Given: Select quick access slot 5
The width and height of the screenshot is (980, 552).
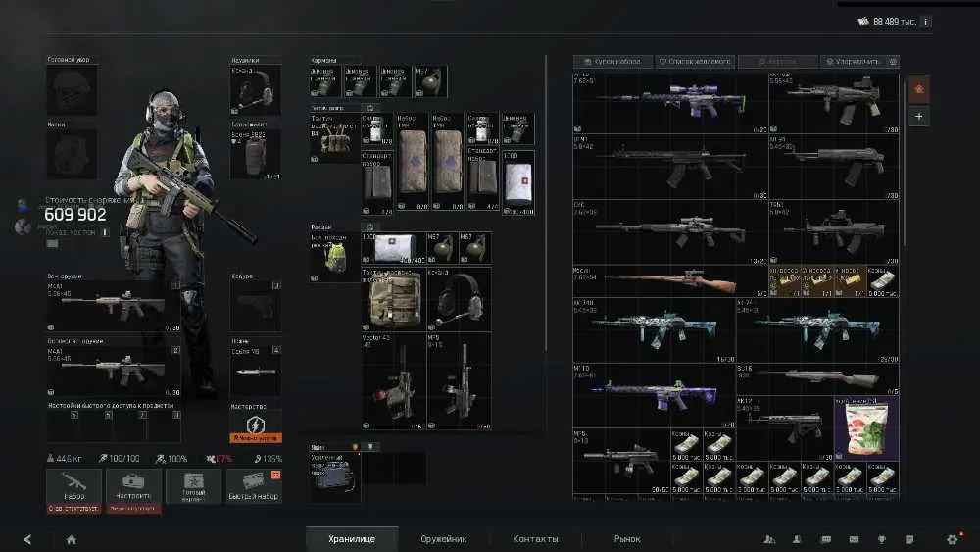Looking at the screenshot, I should 64,427.
